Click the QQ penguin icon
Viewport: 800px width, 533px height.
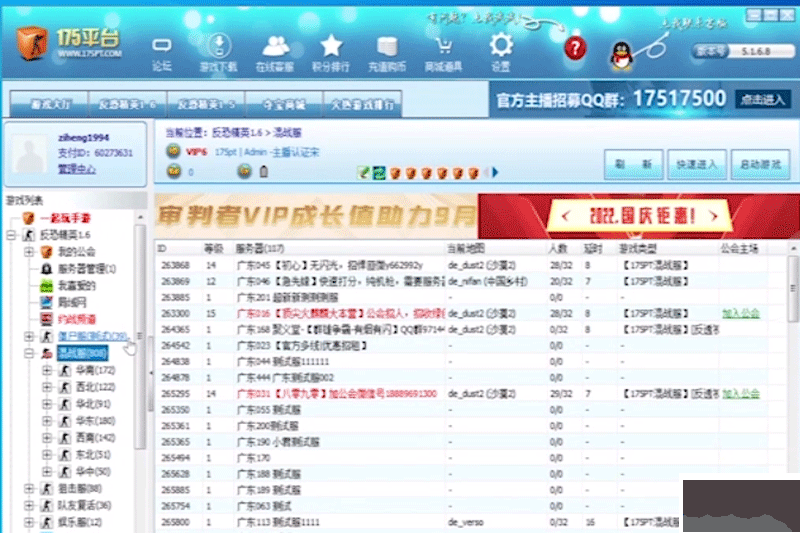pos(621,55)
